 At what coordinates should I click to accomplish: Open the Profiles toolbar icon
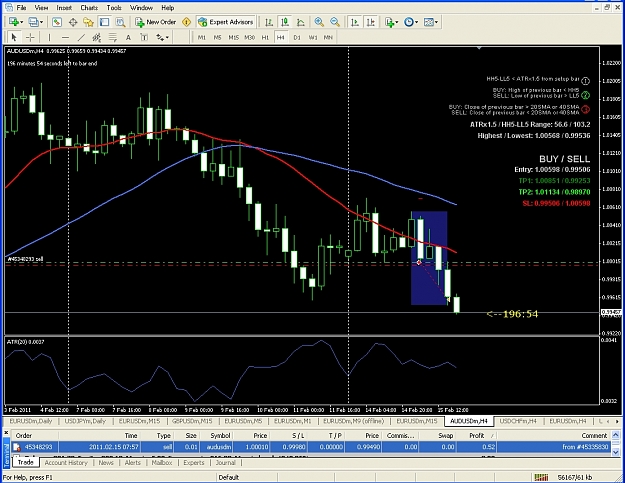click(x=33, y=22)
